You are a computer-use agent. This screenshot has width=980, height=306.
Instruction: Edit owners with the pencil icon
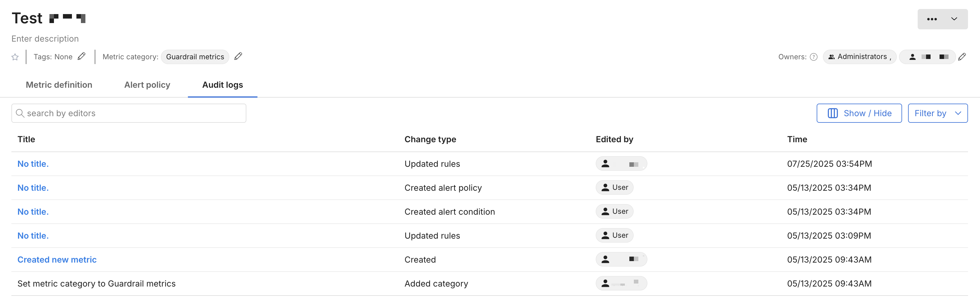[x=962, y=57]
